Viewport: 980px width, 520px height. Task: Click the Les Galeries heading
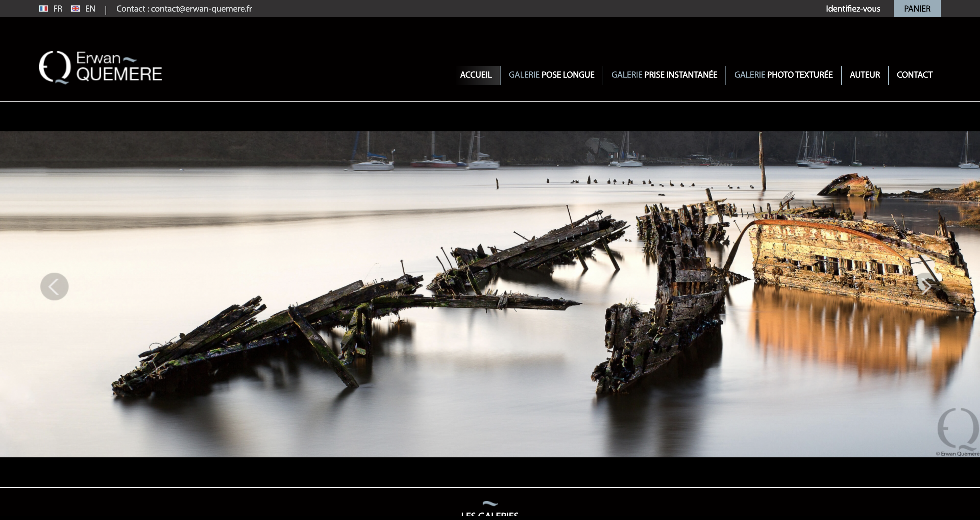490,515
